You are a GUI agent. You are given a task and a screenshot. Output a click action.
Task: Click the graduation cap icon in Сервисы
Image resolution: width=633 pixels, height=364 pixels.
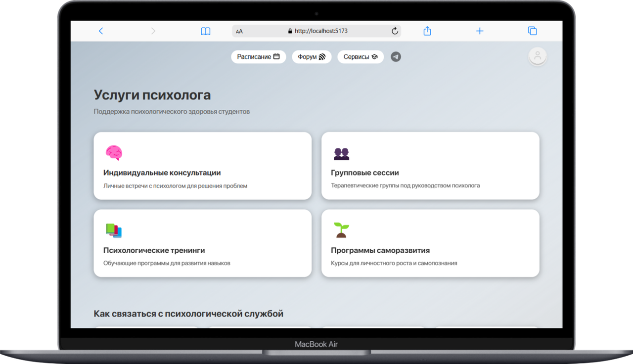pyautogui.click(x=374, y=57)
